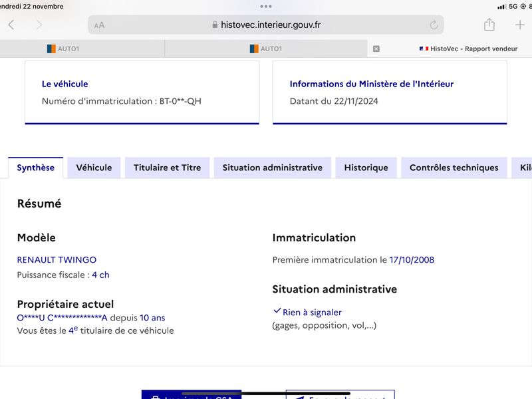This screenshot has height=399, width=532.
Task: Click the Première immatriculation le label
Action: pyautogui.click(x=329, y=260)
